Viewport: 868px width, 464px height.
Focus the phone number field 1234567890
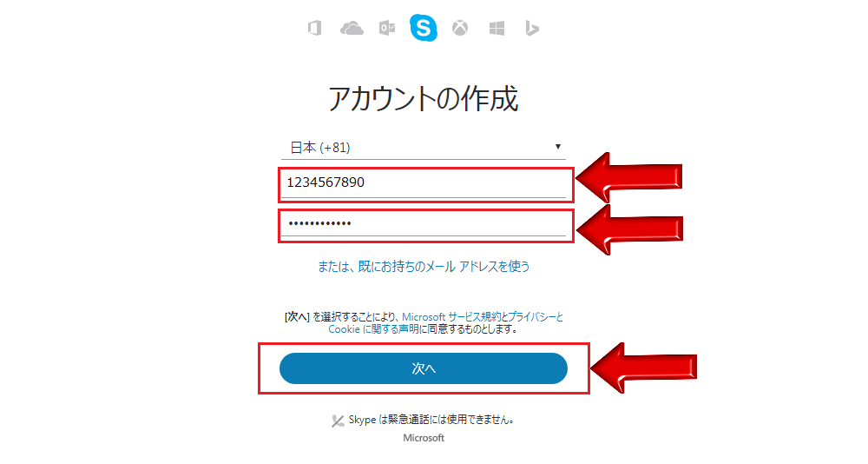(x=424, y=183)
